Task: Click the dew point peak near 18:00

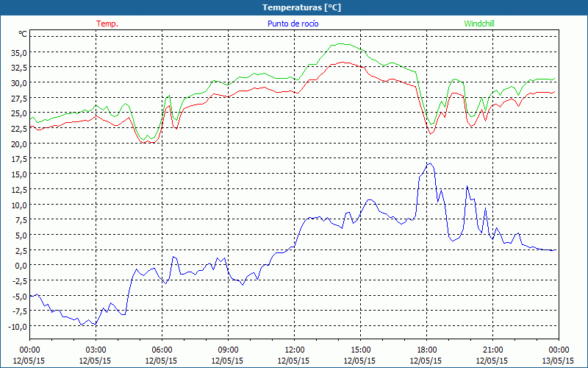Action: point(430,163)
